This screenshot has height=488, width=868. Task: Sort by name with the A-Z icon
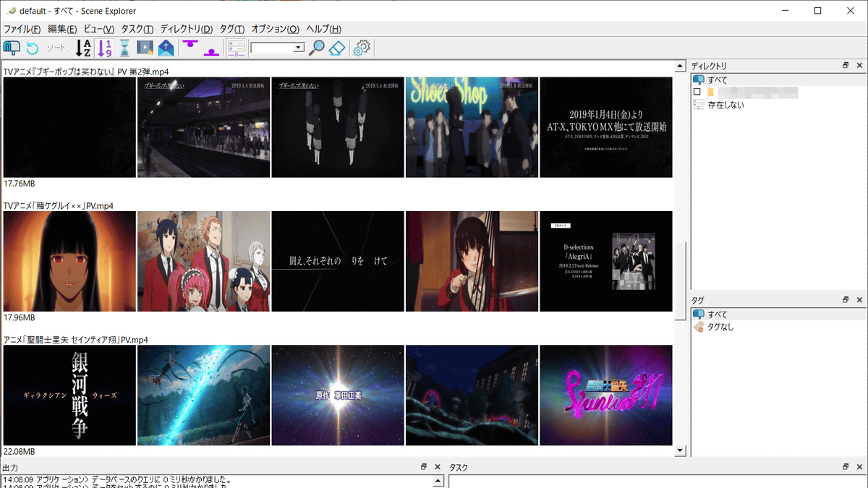[x=83, y=48]
